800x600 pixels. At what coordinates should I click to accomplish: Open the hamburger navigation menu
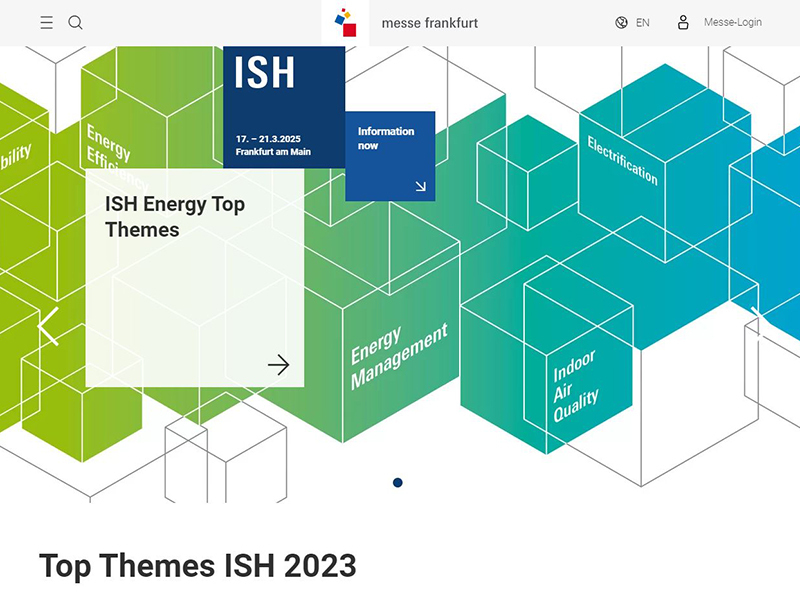(46, 22)
